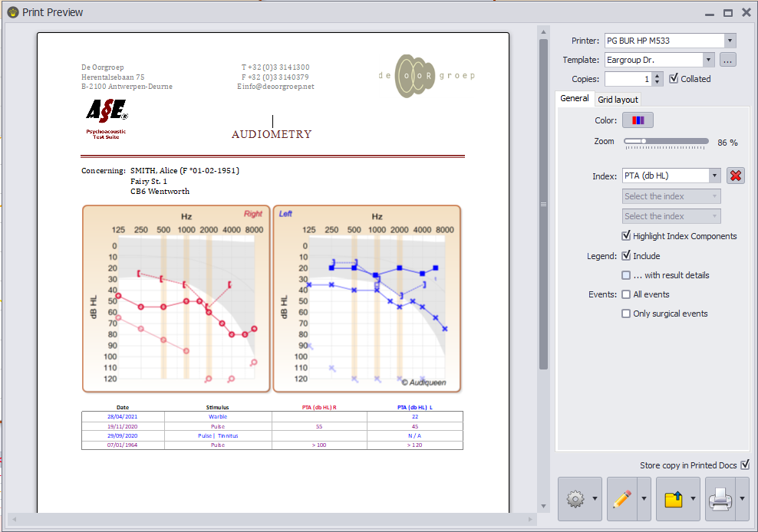Viewport: 758px width, 532px height.
Task: Click the date 07/01/1964 in table
Action: 122,445
